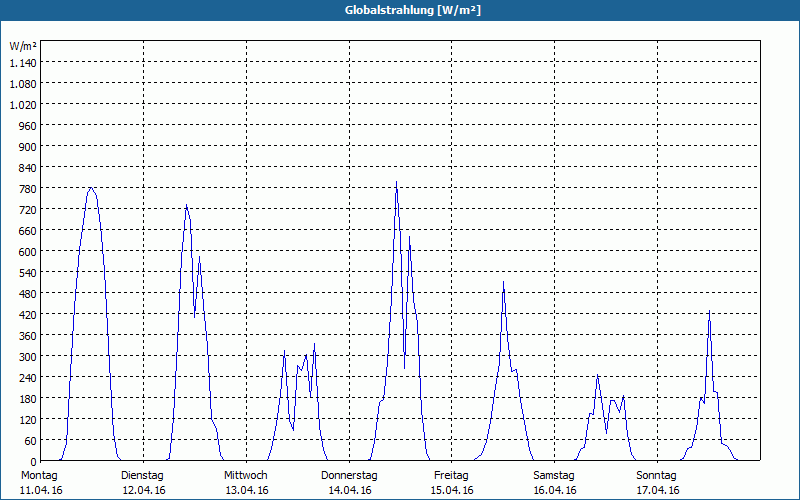This screenshot has height=500, width=800.
Task: Click the Montag 11.04.16 axis label
Action: click(41, 483)
